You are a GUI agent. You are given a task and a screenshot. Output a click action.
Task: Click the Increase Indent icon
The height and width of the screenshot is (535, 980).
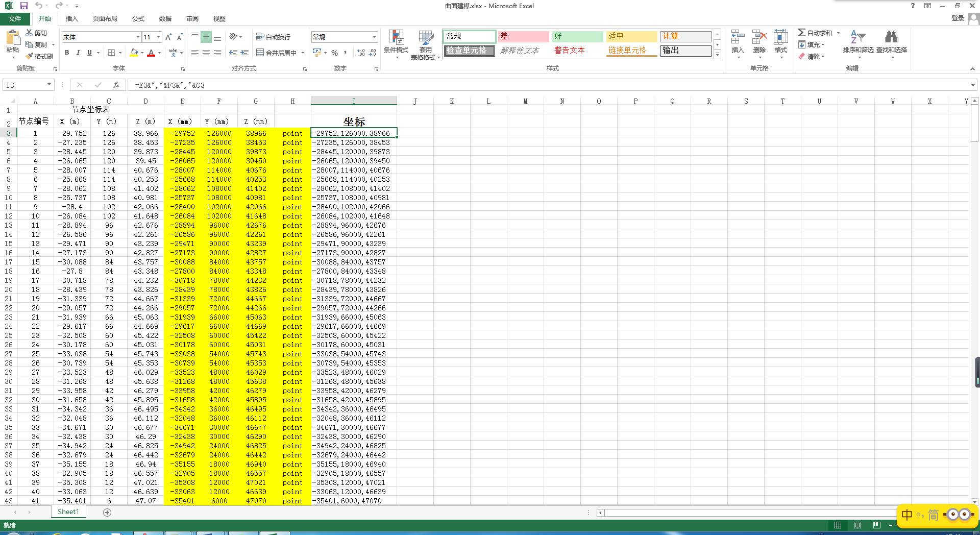click(x=244, y=53)
